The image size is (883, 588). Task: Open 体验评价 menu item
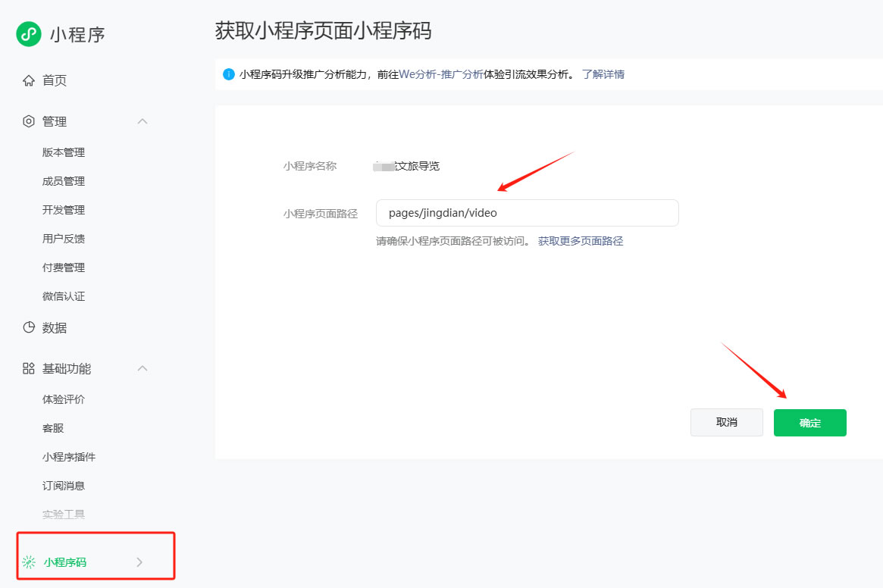[x=64, y=399]
